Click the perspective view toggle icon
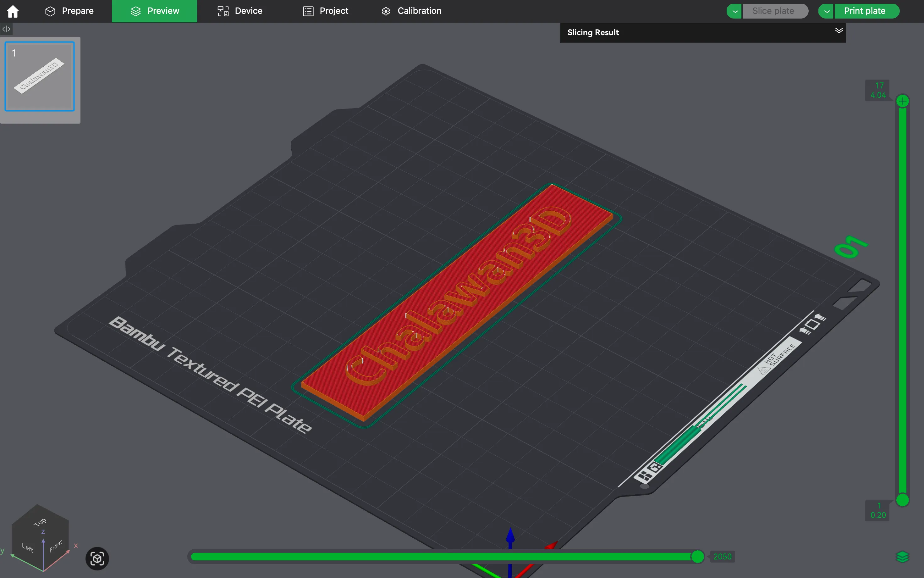The width and height of the screenshot is (924, 578). point(97,559)
